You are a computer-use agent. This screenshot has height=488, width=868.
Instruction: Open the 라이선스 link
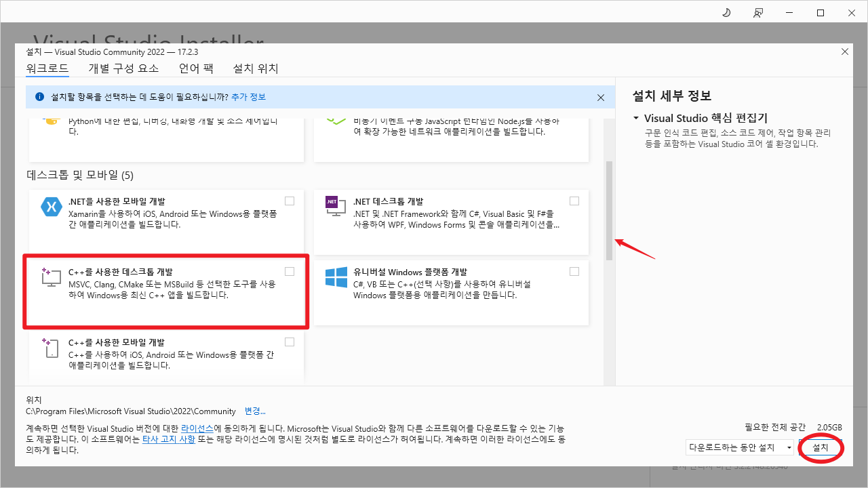pos(197,429)
